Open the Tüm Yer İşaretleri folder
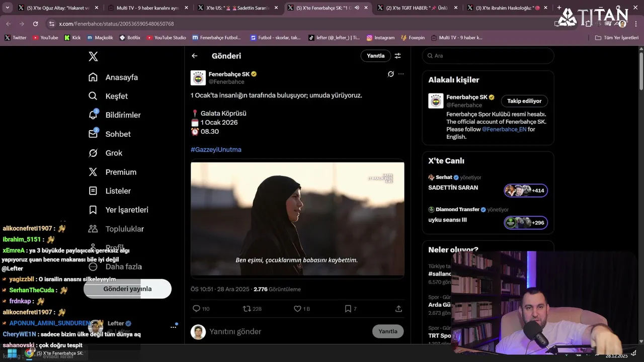The image size is (644, 362). pyautogui.click(x=616, y=38)
